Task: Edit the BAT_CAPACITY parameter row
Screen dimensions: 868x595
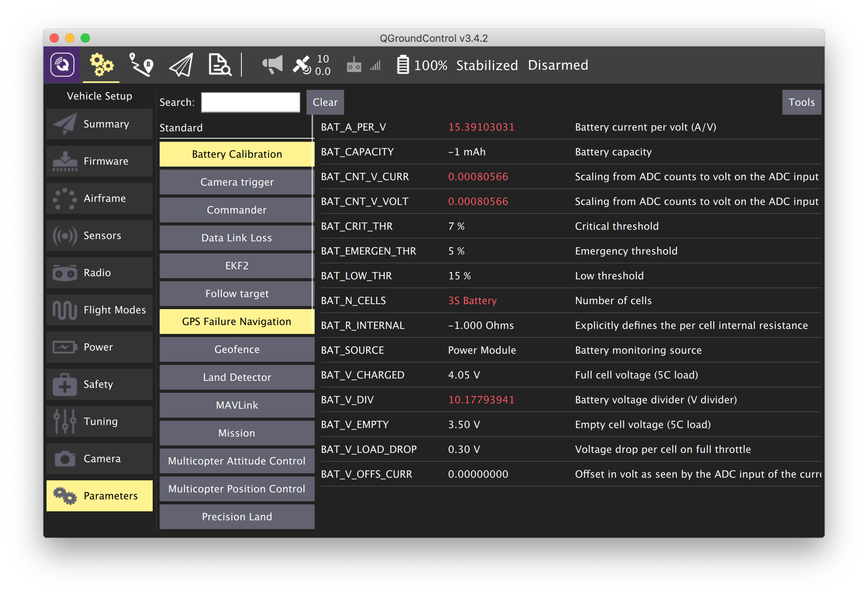Action: (x=571, y=152)
